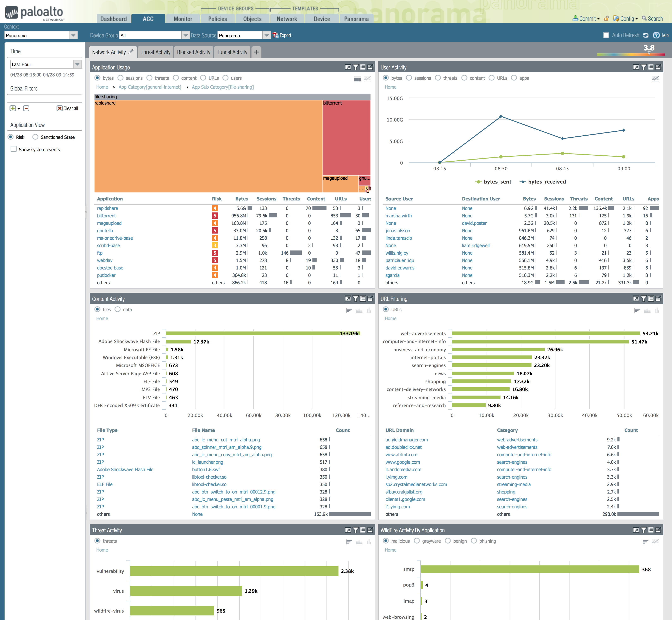Click the Commit icon button
Viewport: 672px width, 620px height.
click(575, 18)
